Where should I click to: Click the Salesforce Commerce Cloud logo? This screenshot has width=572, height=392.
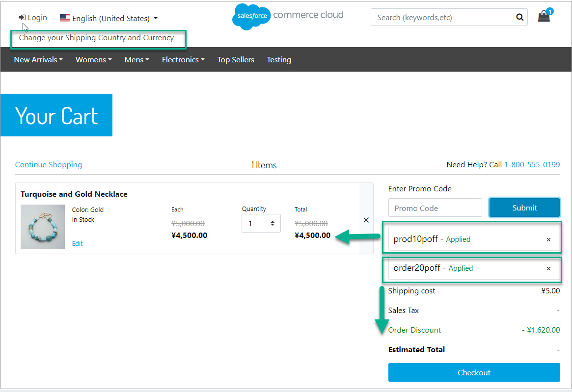point(288,16)
